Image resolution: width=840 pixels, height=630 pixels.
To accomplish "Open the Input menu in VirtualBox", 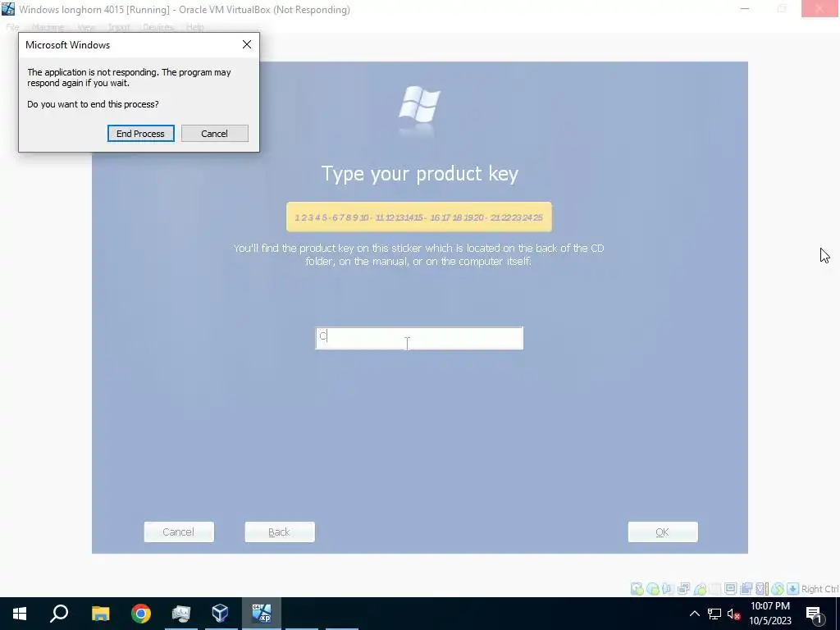I will (119, 27).
